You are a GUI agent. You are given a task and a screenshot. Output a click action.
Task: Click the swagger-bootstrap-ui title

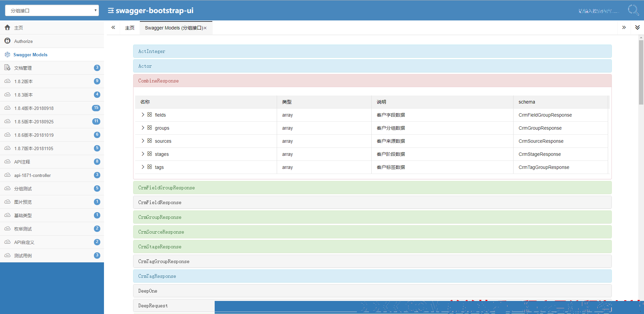[155, 10]
